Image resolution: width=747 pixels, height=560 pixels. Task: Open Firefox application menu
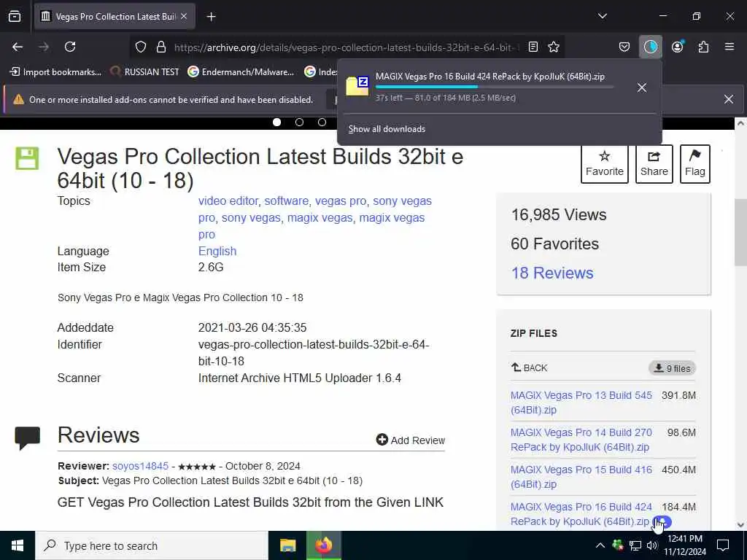[x=729, y=47]
